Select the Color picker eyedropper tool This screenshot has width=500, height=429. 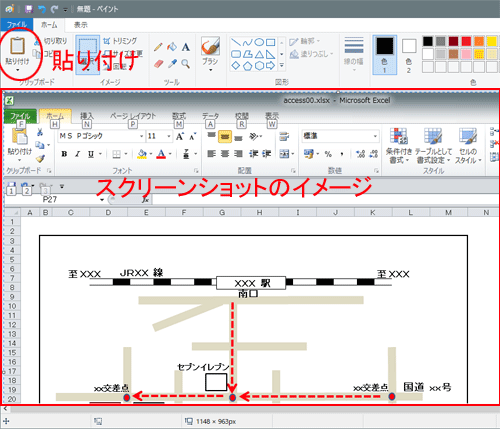click(x=172, y=63)
